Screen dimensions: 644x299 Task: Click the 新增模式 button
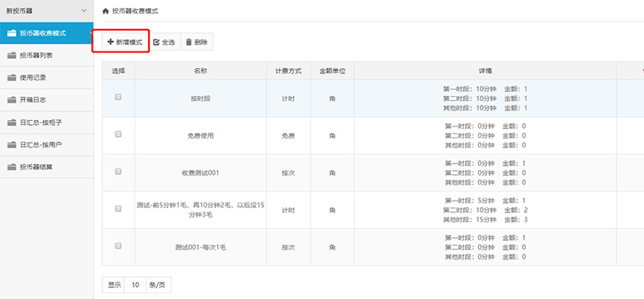click(125, 42)
